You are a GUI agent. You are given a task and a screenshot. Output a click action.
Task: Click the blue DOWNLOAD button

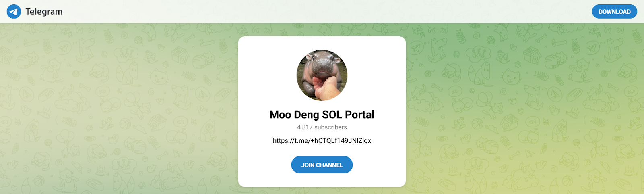tap(614, 11)
